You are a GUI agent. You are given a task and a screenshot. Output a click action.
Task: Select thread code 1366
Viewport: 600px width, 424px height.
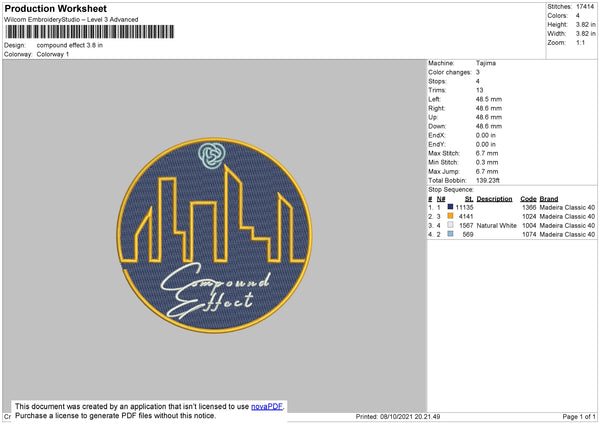coord(529,207)
